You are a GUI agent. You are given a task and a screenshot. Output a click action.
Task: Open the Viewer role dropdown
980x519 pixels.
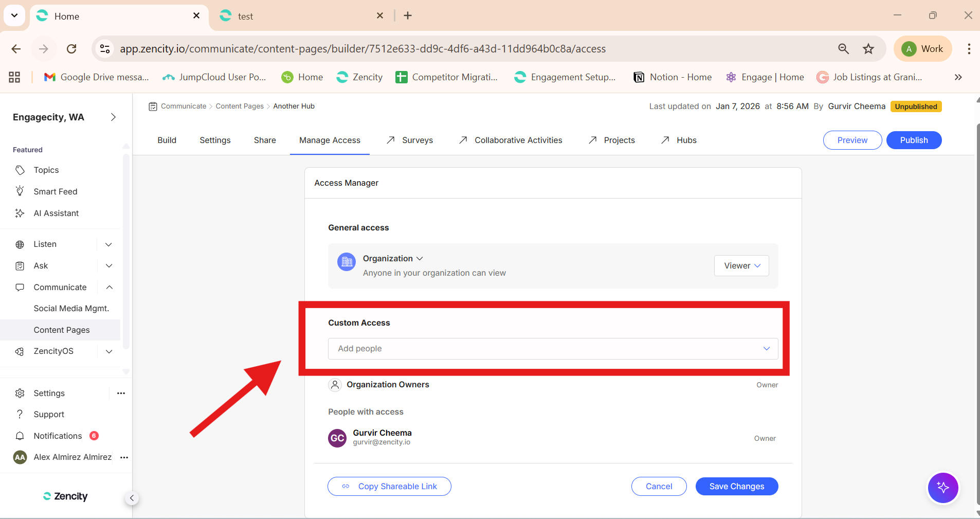741,265
